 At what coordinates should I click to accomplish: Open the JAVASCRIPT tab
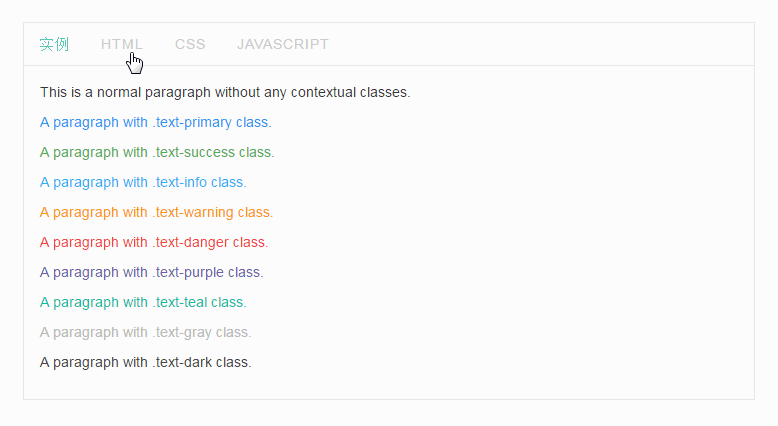click(282, 44)
